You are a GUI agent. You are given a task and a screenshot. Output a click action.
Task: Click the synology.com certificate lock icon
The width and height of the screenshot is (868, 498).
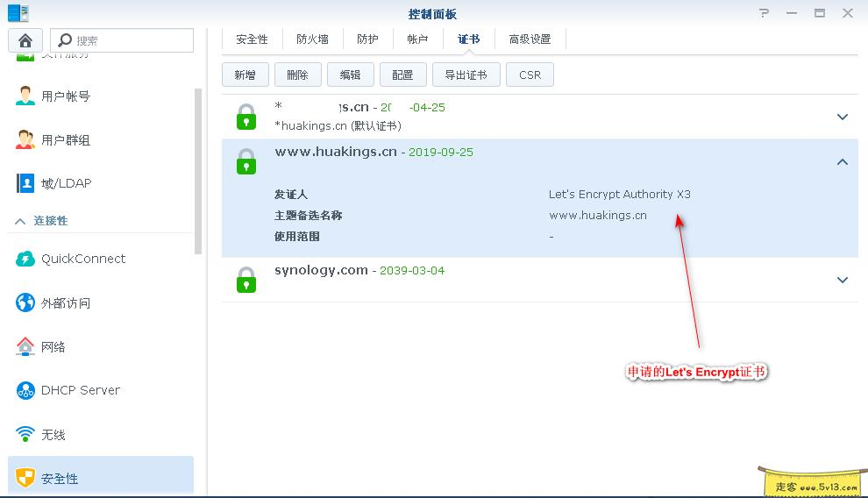246,280
